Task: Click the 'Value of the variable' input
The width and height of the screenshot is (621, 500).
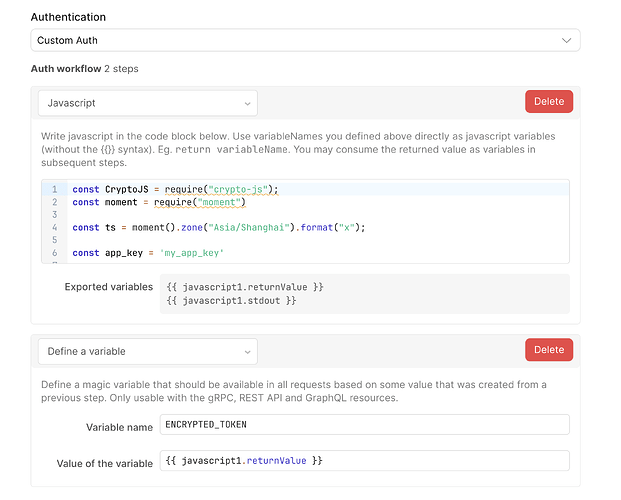Action: coord(364,461)
